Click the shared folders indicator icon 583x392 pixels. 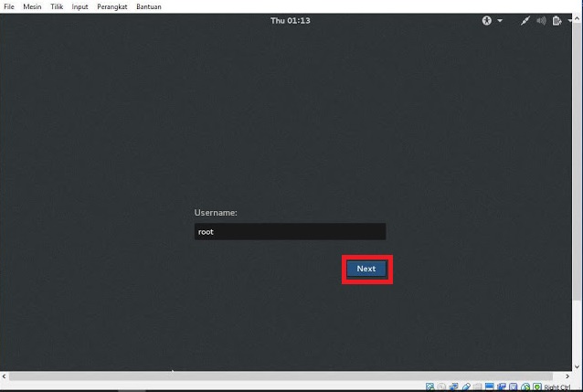tap(478, 387)
